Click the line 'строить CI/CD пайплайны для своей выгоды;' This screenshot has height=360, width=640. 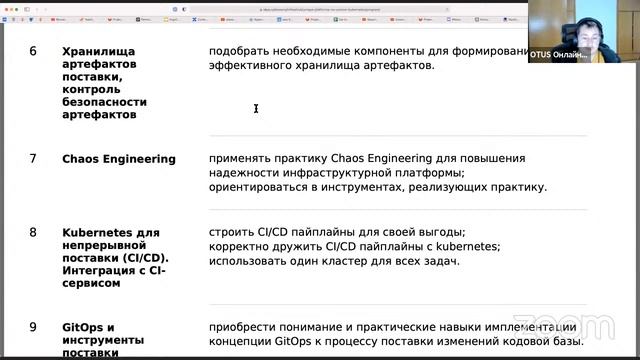tap(337, 232)
